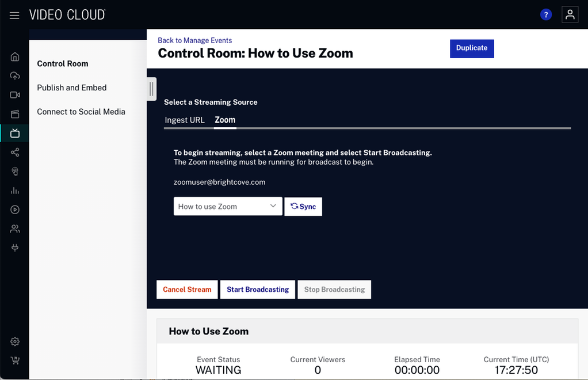Open the Audience people icon
This screenshot has height=380, width=588.
click(x=15, y=229)
